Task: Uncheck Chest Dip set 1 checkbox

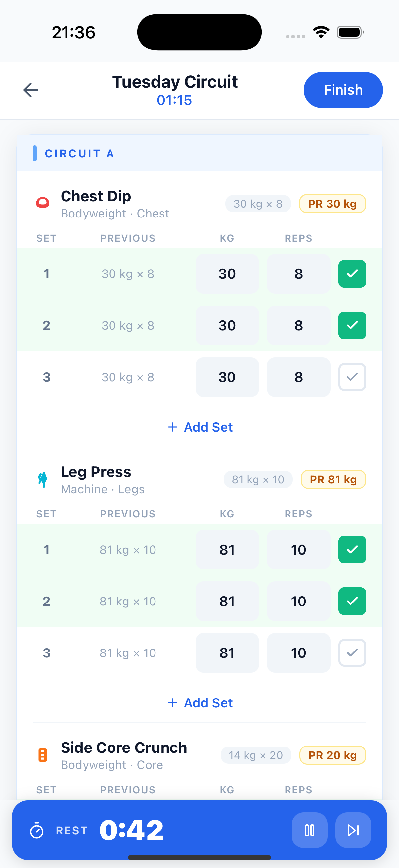Action: 352,273
